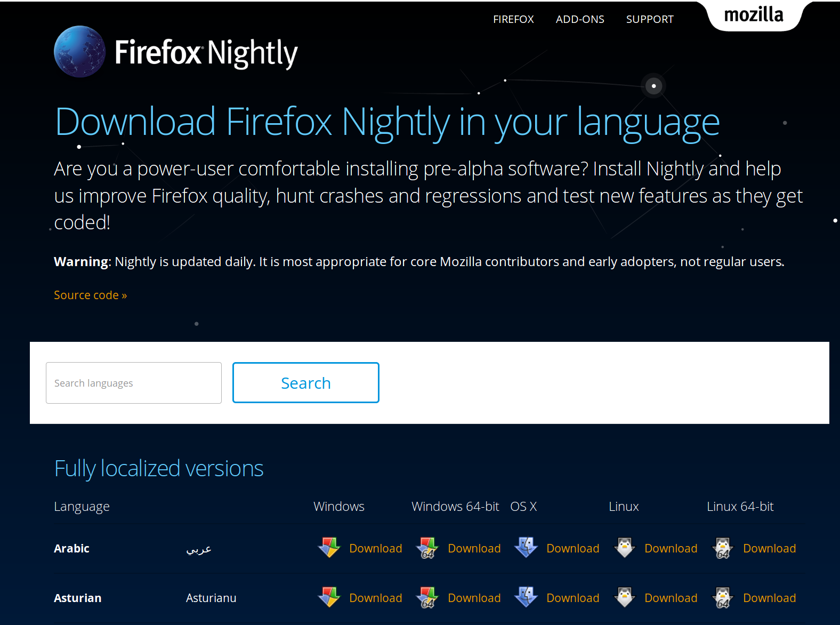Open the ADD-ONS navigation item
The image size is (840, 625).
coord(580,19)
